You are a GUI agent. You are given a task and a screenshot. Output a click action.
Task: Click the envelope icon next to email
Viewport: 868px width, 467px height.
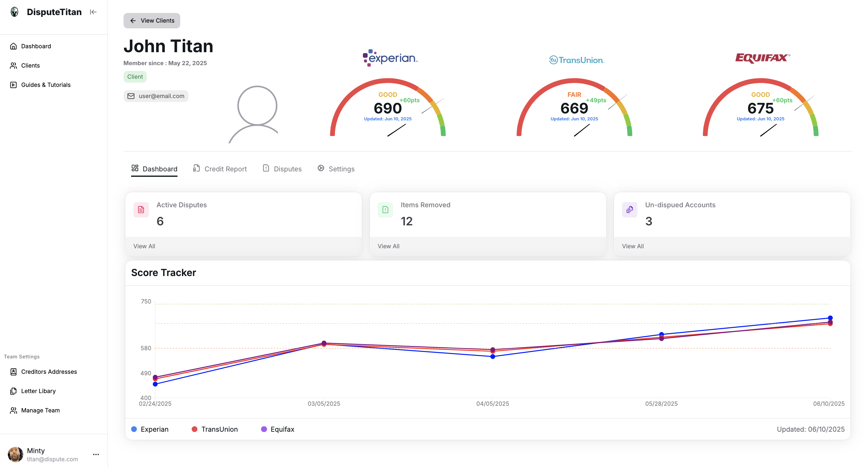click(131, 96)
